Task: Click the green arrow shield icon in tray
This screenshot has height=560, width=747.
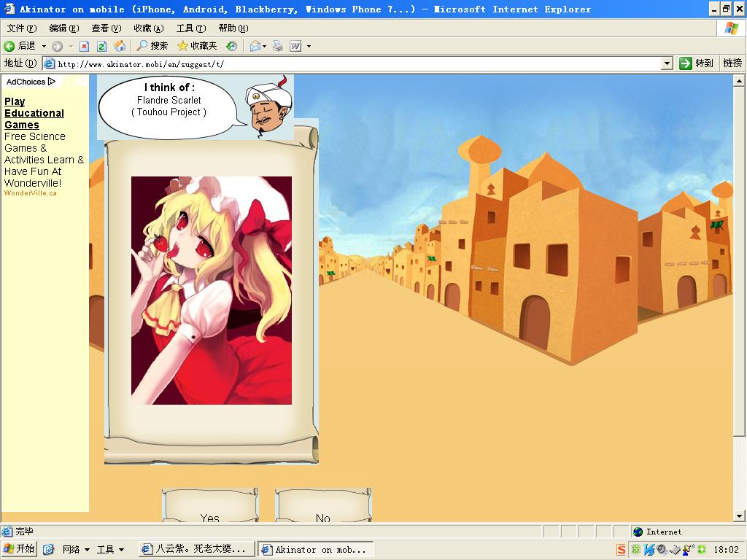Action: (x=701, y=550)
